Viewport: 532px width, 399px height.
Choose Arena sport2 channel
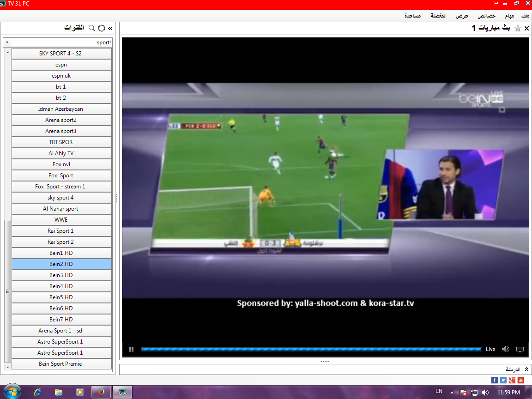[61, 120]
